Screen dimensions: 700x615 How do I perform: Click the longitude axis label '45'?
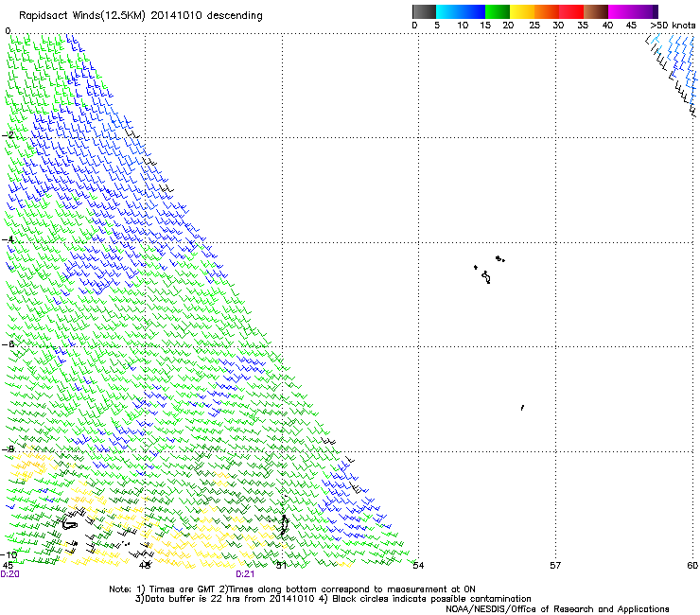pyautogui.click(x=8, y=566)
